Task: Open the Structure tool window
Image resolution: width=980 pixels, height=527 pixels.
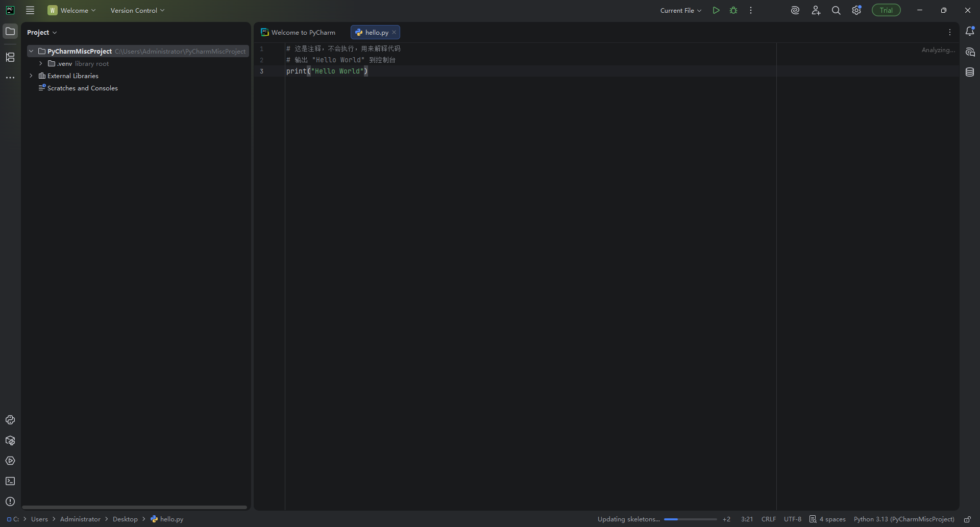Action: tap(10, 57)
